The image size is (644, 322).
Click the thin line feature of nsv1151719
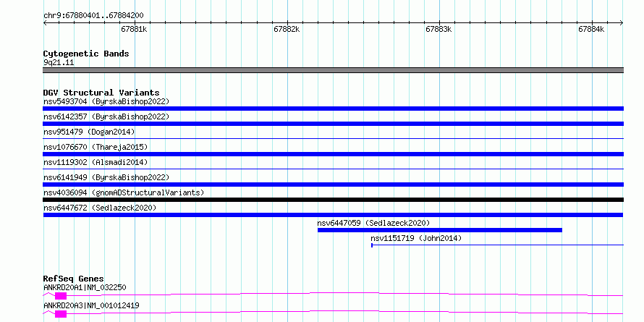[497, 245]
